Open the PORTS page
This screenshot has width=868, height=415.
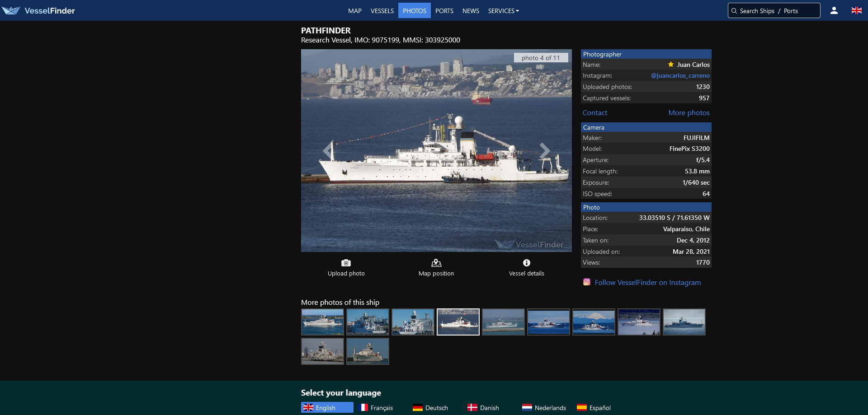444,11
